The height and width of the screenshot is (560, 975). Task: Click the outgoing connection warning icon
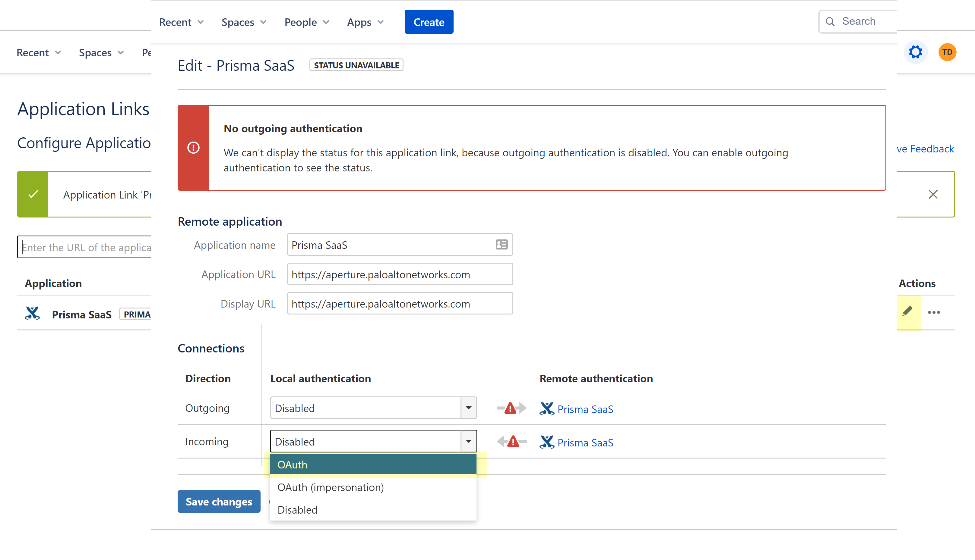(x=510, y=408)
